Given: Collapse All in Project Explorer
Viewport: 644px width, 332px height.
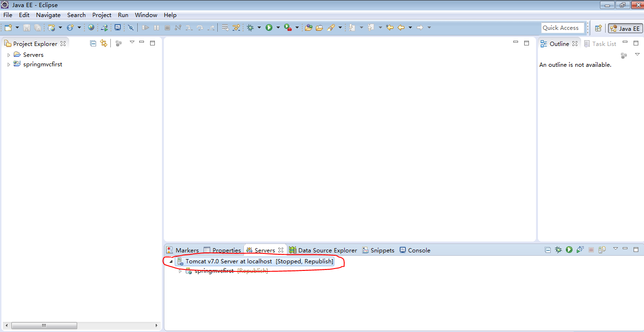Looking at the screenshot, I should (93, 43).
